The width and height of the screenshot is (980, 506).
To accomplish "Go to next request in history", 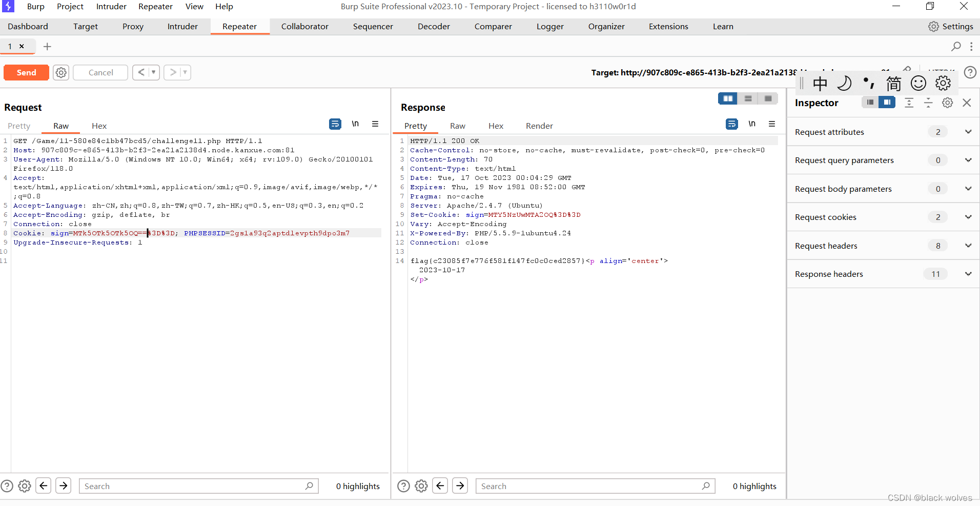I will tap(173, 72).
